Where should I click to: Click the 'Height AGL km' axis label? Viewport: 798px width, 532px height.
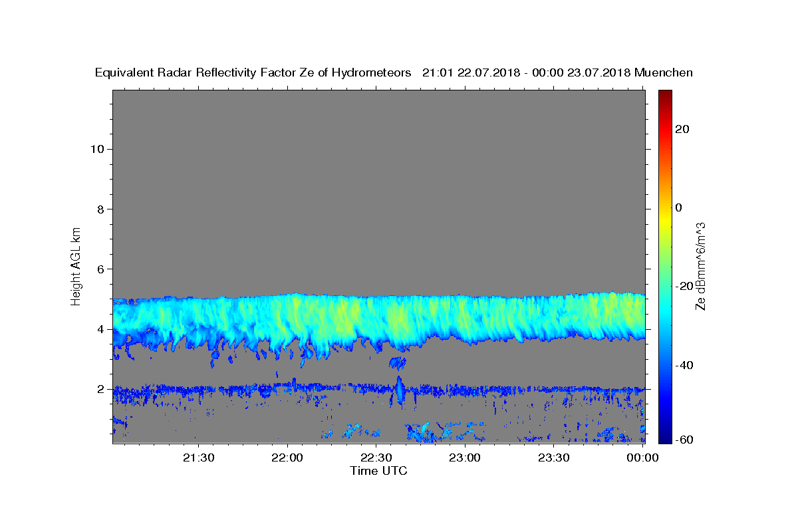point(76,266)
